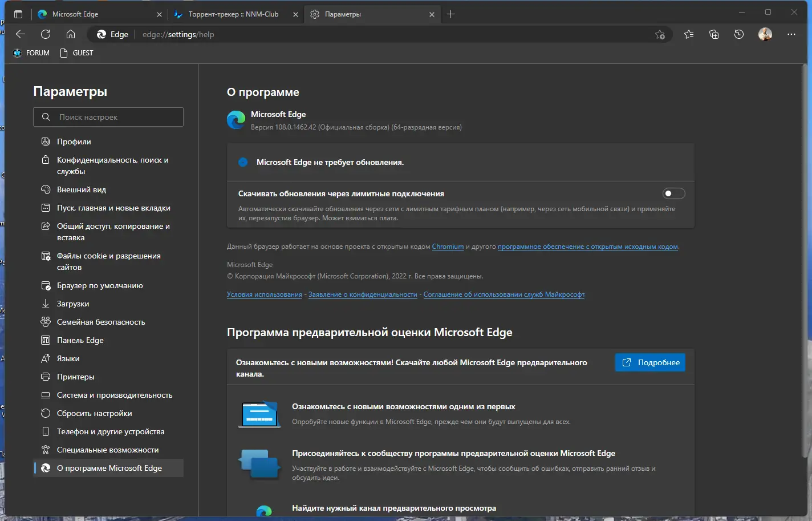Click the Подробнее button
812x521 pixels.
coord(650,362)
